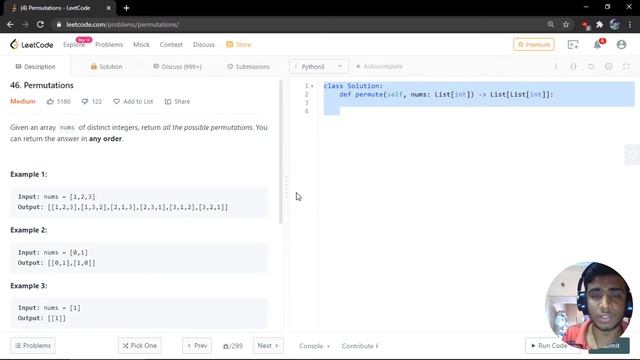Screen dimensions: 640x360
Task: Click the editor info icon
Action: click(556, 66)
